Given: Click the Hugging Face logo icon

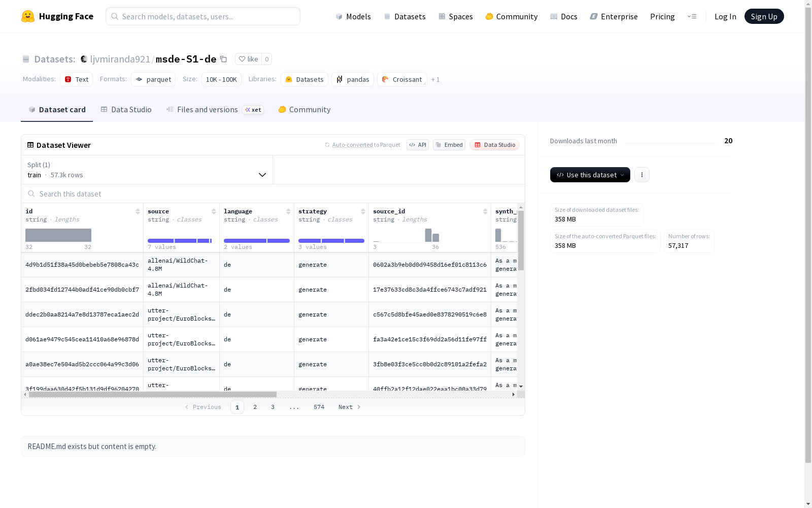Looking at the screenshot, I should [x=28, y=16].
